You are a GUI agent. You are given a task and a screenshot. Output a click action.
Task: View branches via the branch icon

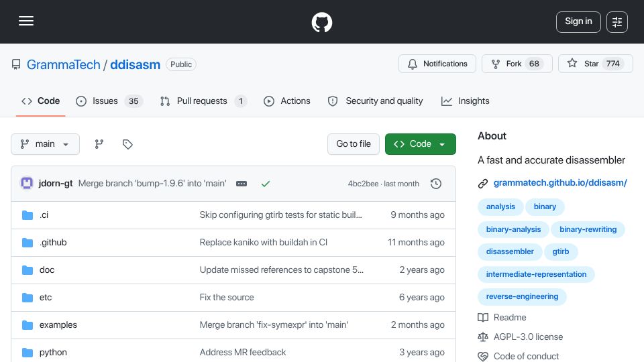99,144
